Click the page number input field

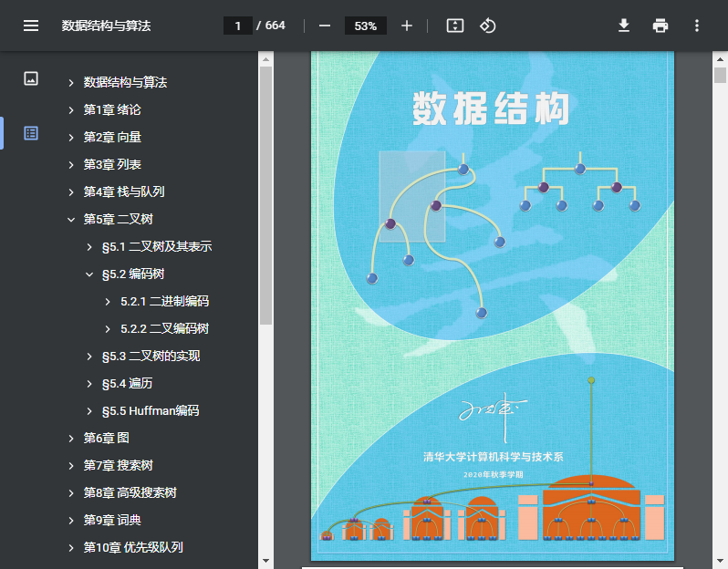pos(238,26)
